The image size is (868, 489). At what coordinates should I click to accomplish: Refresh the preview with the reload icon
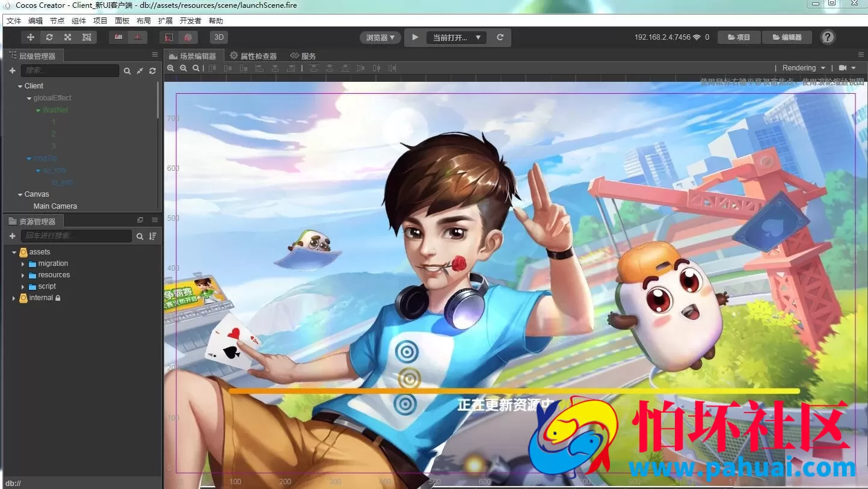coord(500,37)
